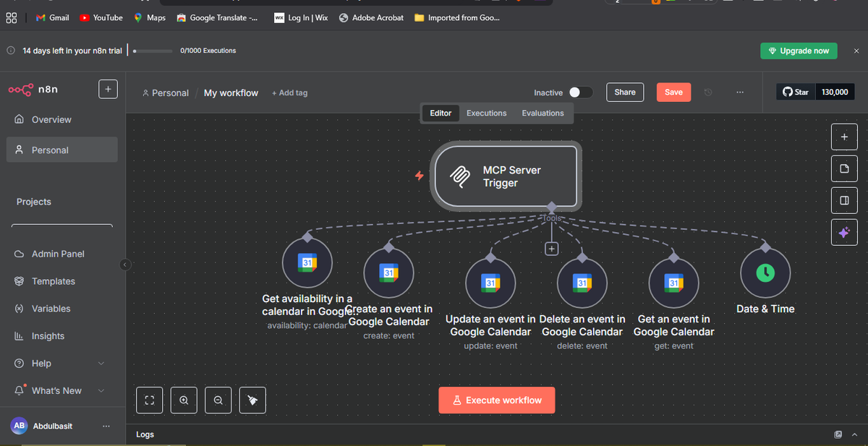868x446 pixels.
Task: Switch to the Executions tab
Action: [486, 113]
